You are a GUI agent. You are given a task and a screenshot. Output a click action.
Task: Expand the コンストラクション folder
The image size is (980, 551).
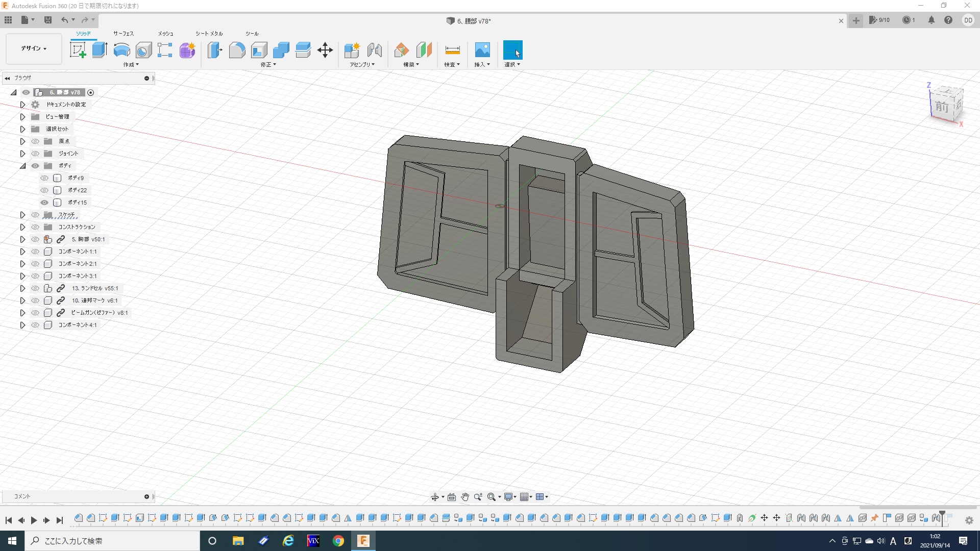click(x=22, y=227)
